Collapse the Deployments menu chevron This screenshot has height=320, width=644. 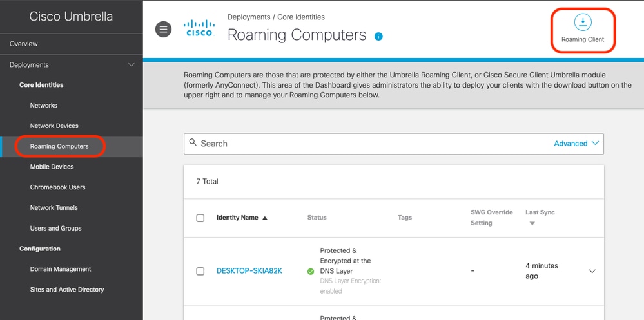point(132,65)
